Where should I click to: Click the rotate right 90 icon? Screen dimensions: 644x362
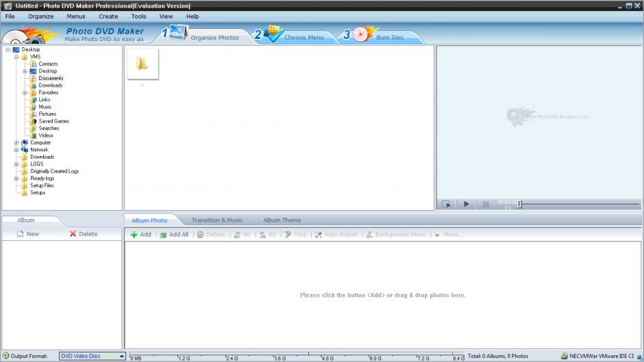(262, 235)
